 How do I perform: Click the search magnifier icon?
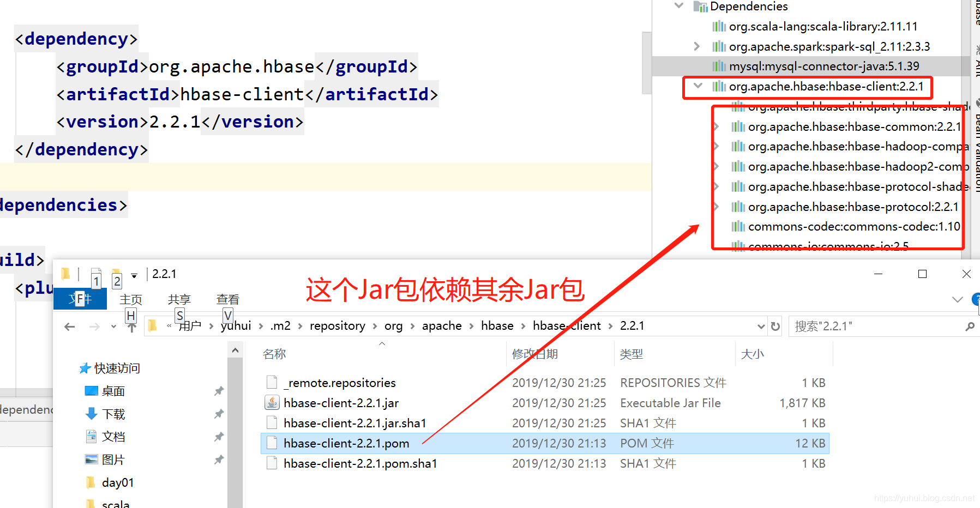970,326
